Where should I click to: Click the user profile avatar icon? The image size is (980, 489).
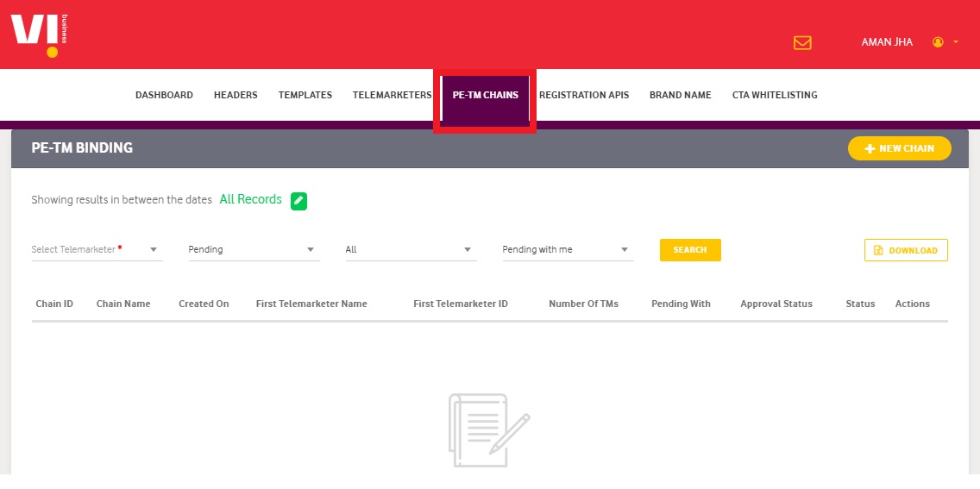tap(938, 42)
